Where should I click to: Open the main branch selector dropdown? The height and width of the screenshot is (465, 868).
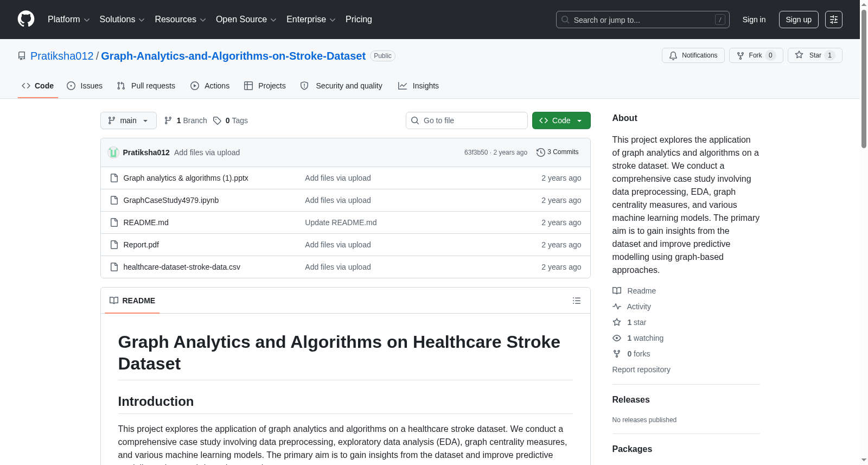coord(129,120)
